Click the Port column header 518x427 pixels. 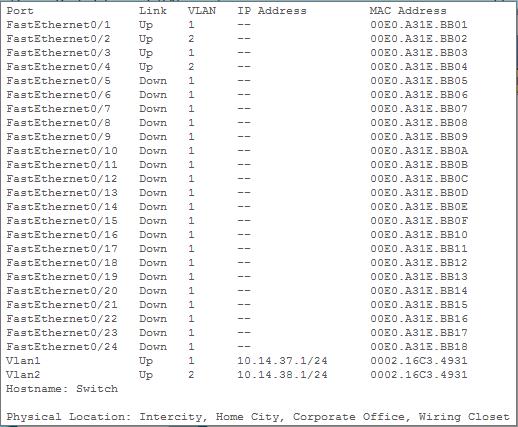[x=20, y=11]
